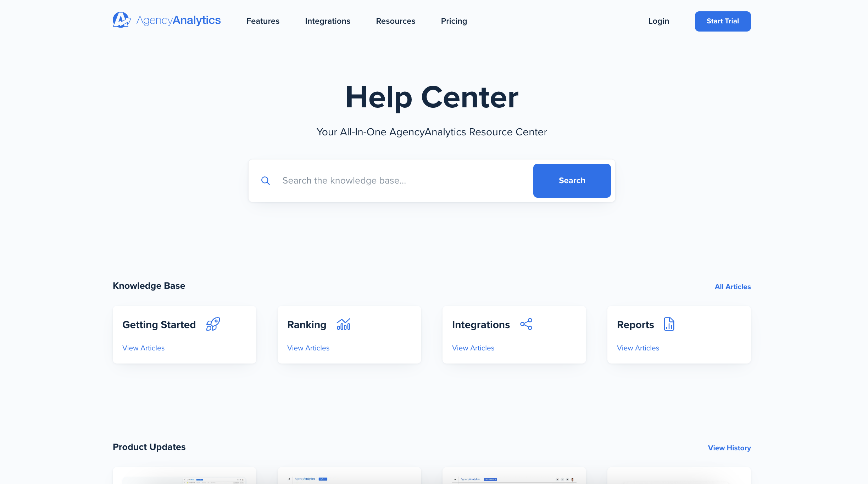The image size is (868, 484).
Task: Select the Login menu item
Action: coord(658,21)
